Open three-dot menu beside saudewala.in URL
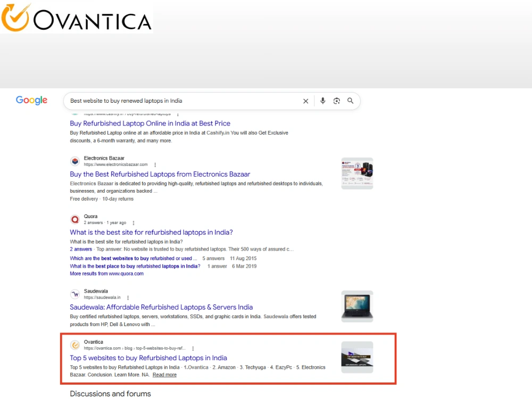The image size is (532, 399). point(128,297)
